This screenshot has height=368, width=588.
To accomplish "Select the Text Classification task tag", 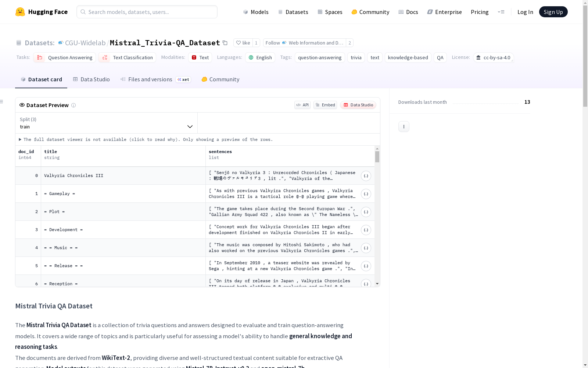I will 127,57.
